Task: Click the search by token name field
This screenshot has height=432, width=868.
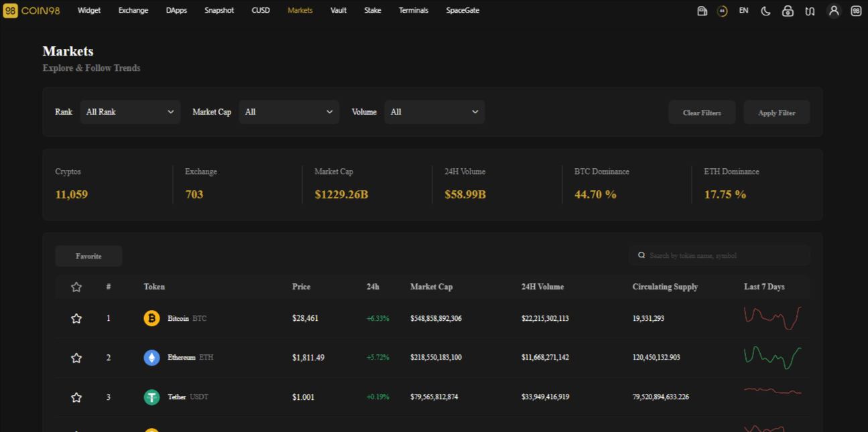Action: tap(719, 255)
